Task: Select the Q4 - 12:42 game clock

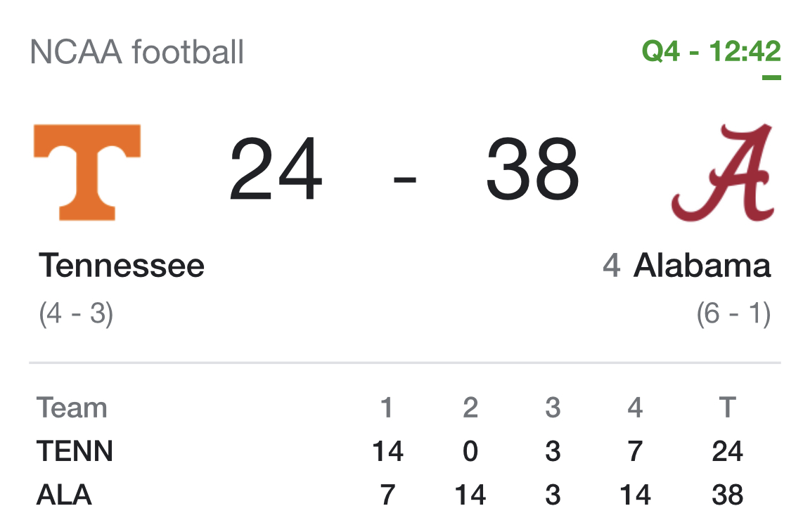Action: (711, 52)
